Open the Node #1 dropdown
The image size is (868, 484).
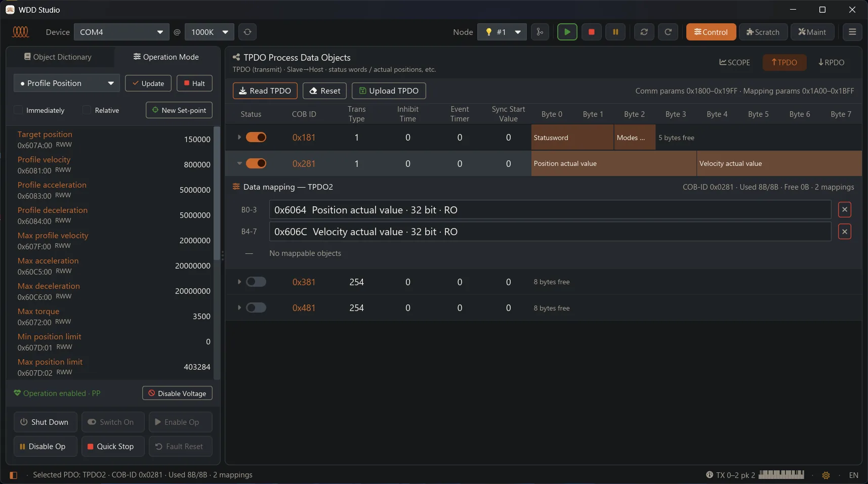(502, 32)
